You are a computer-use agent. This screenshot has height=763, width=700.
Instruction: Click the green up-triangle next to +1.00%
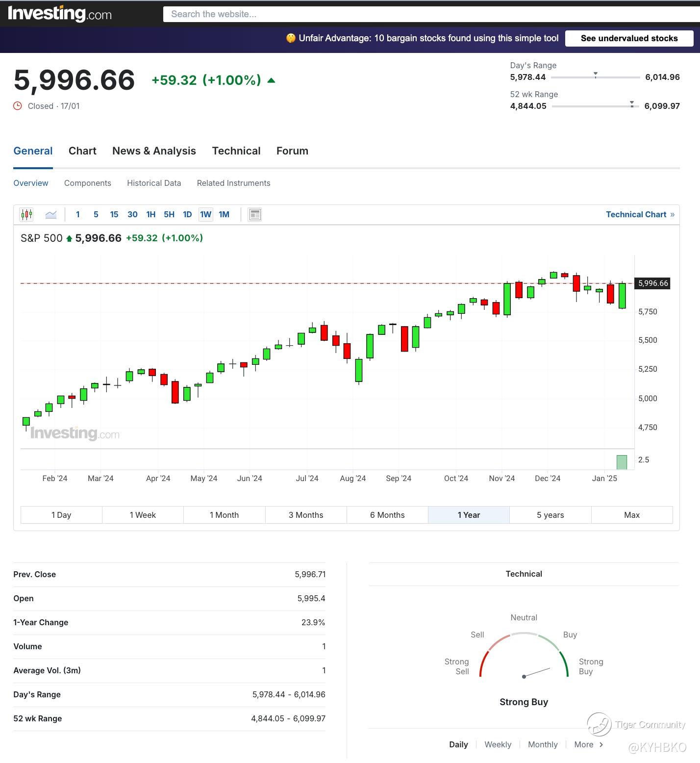coord(272,80)
